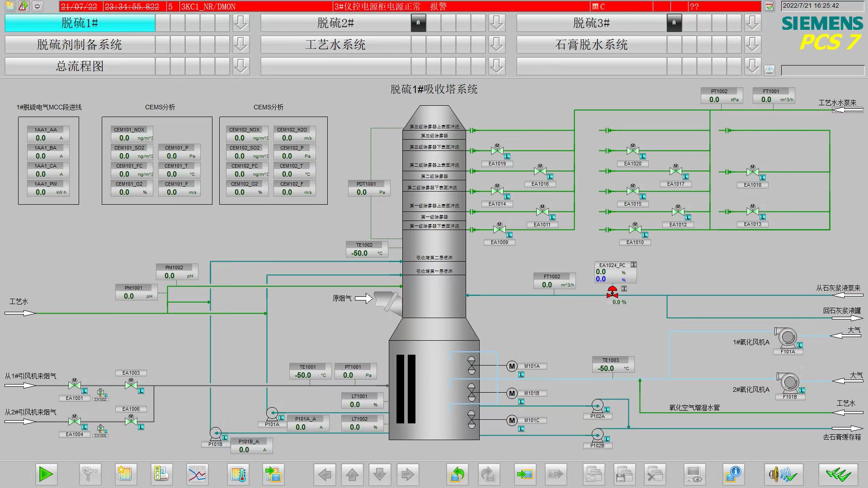Open the 石膏脱水系统 area
The image size is (868, 488).
(591, 44)
